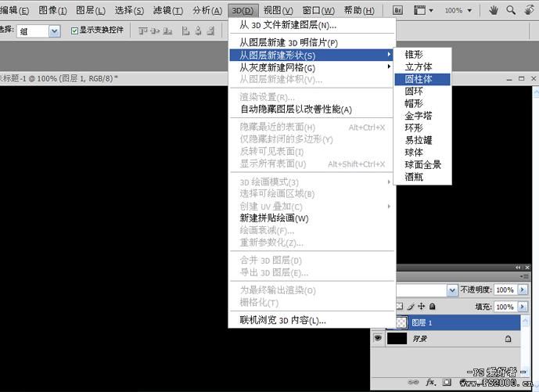
Task: Click the 填充 100% value field
Action: tap(505, 307)
